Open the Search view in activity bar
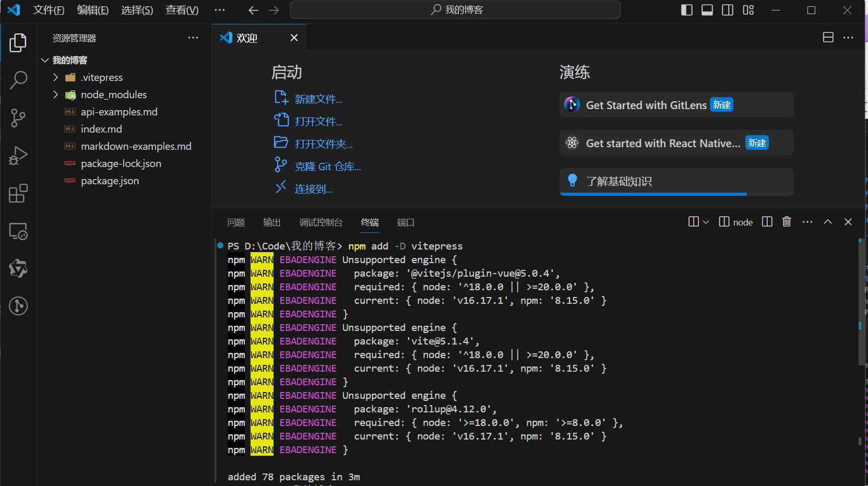Screen dimensions: 868x486 18,80
